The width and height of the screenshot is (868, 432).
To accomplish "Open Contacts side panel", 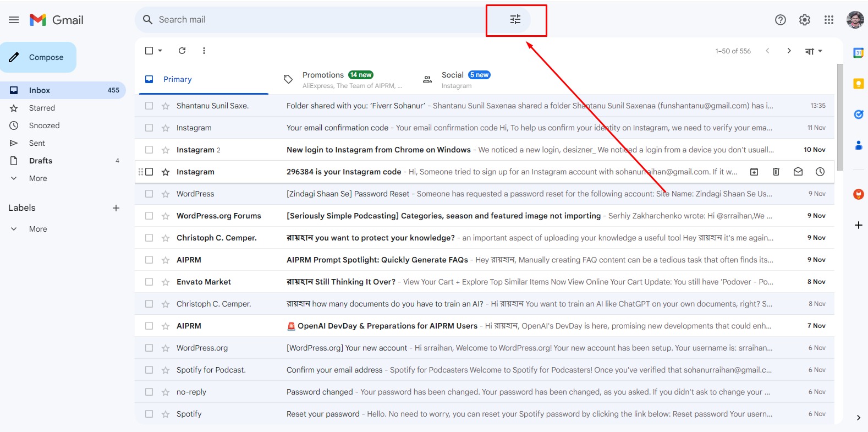I will [x=858, y=145].
